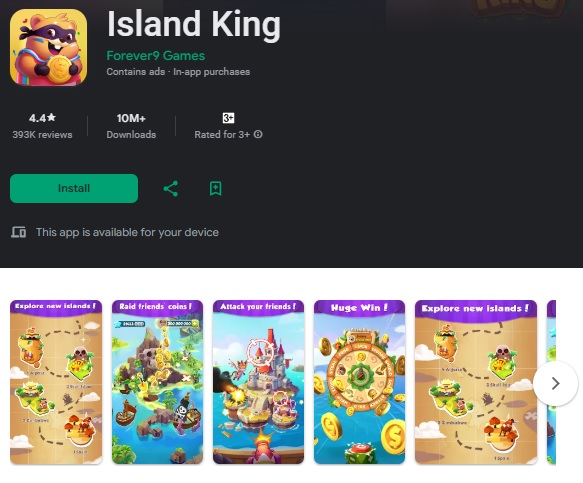Image resolution: width=583 pixels, height=483 pixels.
Task: Add app to wishlist with bookmark icon
Action: (216, 189)
